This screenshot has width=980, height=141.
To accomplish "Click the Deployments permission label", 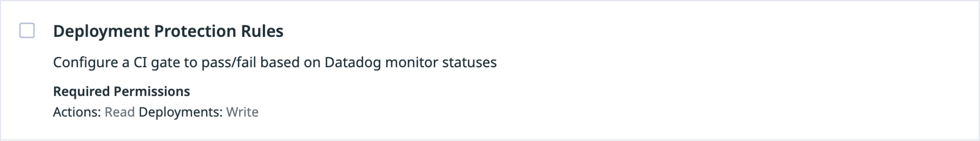I will tap(180, 112).
